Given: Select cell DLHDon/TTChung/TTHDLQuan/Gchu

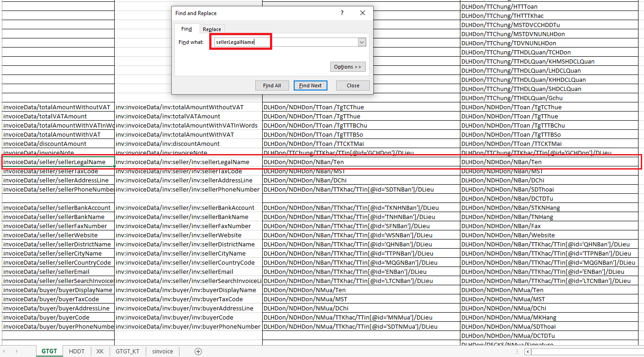Looking at the screenshot, I should [549, 98].
